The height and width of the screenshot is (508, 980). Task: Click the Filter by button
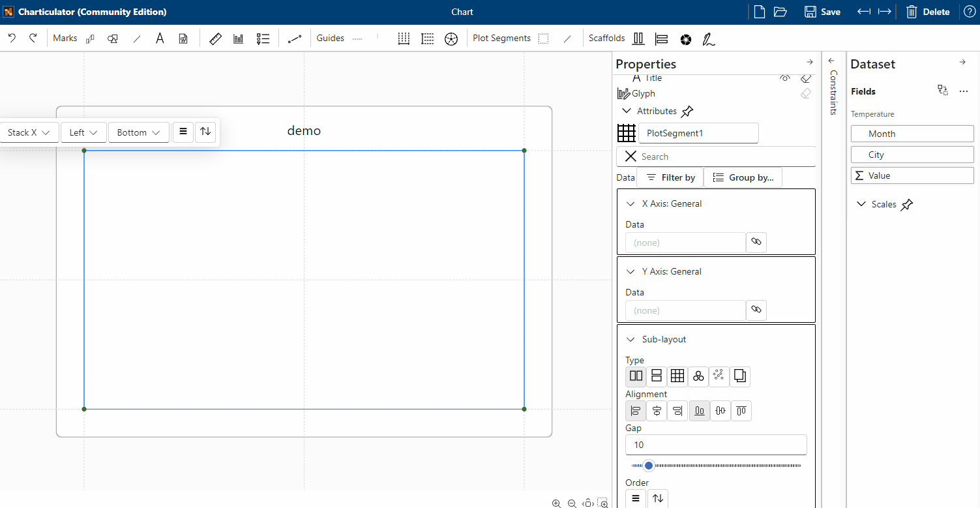[670, 177]
